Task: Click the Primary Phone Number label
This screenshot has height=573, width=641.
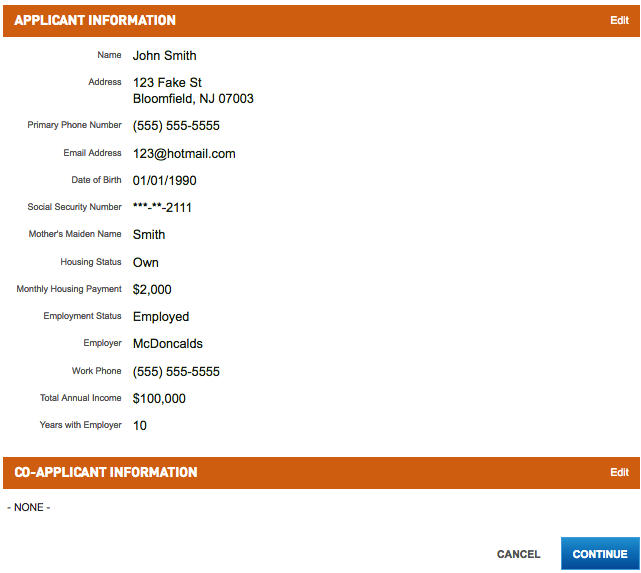Action: (x=74, y=125)
